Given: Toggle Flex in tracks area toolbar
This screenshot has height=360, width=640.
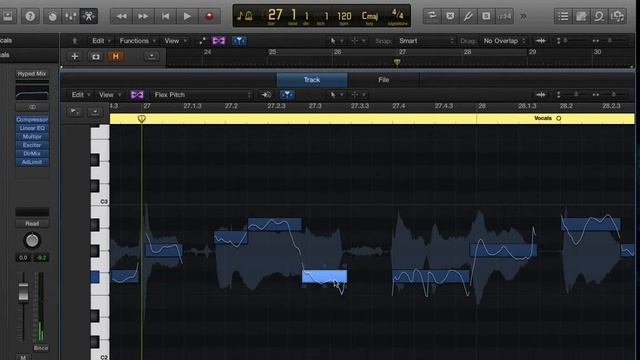Looking at the screenshot, I should coord(219,41).
